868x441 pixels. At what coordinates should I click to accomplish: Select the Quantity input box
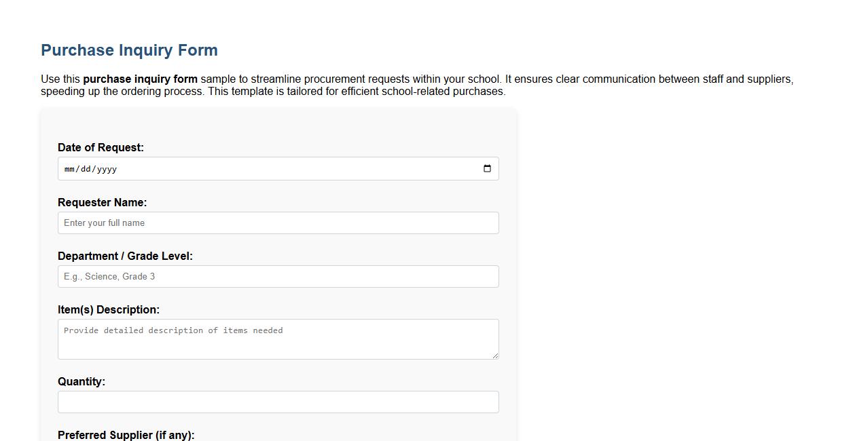pos(278,402)
